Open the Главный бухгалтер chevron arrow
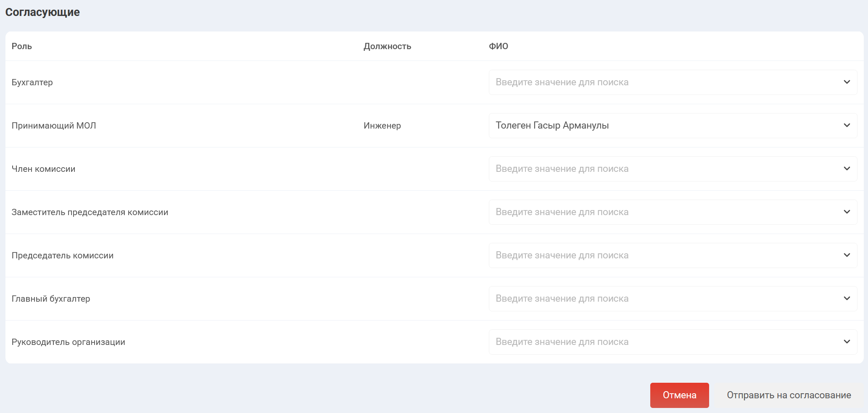Viewport: 868px width, 413px height. (x=847, y=298)
